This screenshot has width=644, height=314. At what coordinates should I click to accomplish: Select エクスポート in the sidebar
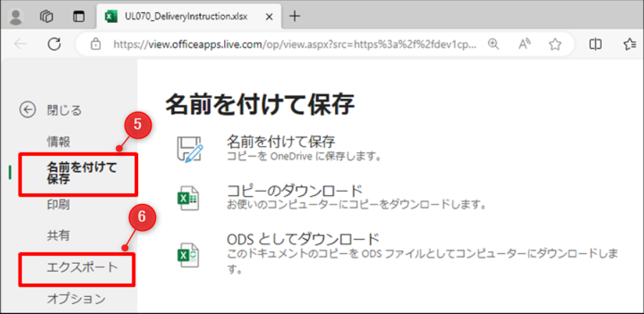point(77,268)
